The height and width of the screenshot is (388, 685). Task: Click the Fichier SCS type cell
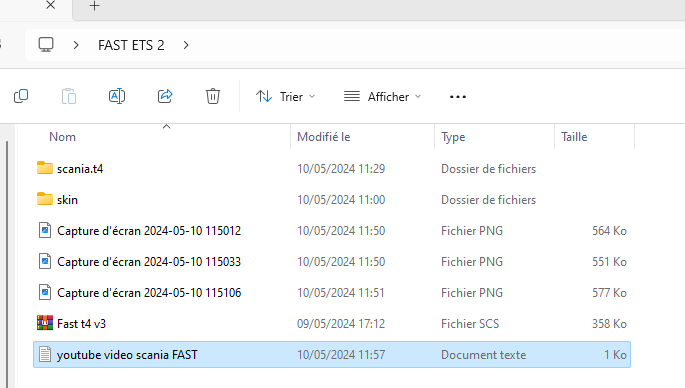pos(470,324)
